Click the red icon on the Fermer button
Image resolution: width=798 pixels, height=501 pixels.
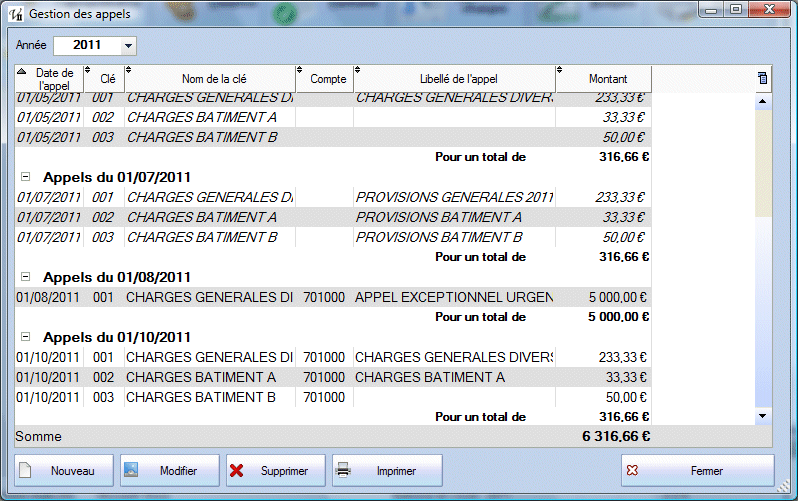[631, 470]
